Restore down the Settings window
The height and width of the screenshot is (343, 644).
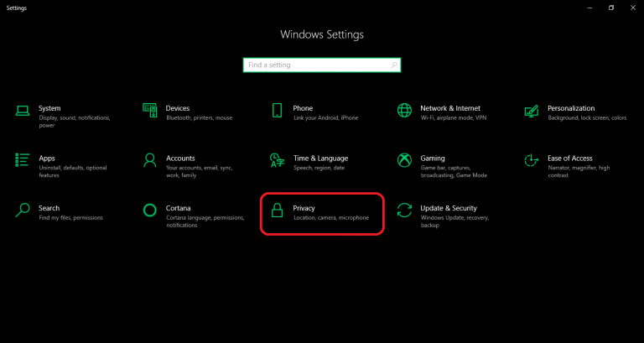[x=611, y=8]
